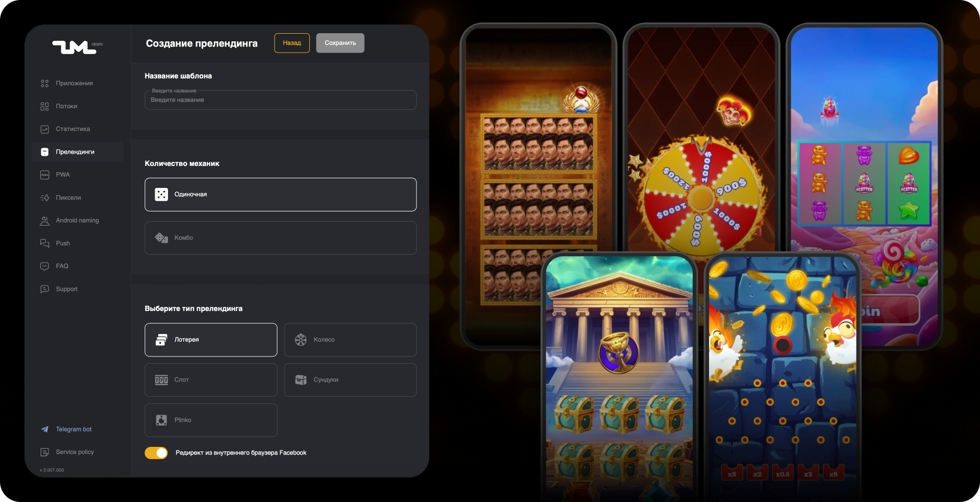Focus the Введите название input field

[281, 100]
